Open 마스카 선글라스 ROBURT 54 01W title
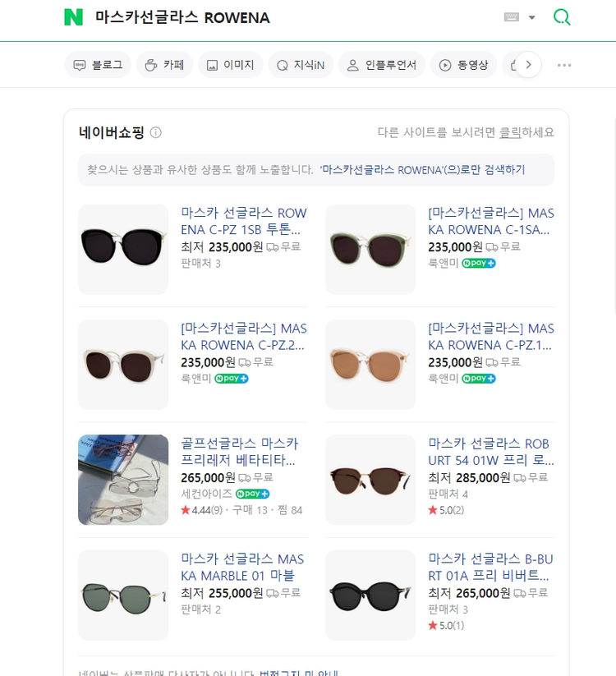Screen dimensions: 616x676 tap(491, 452)
